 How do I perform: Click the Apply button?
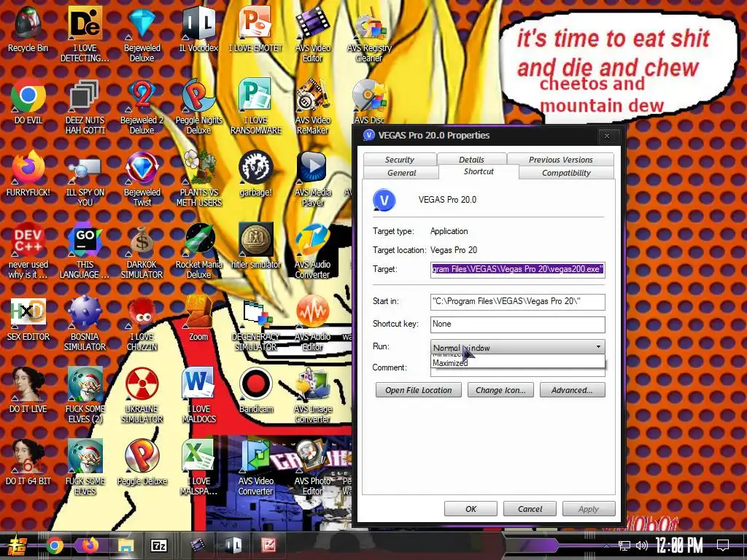point(589,508)
